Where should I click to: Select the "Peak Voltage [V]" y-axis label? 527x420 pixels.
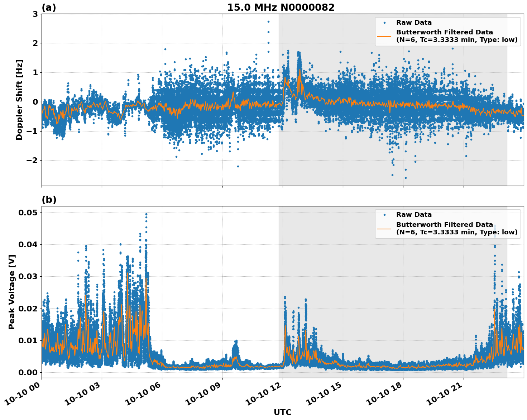pos(12,292)
